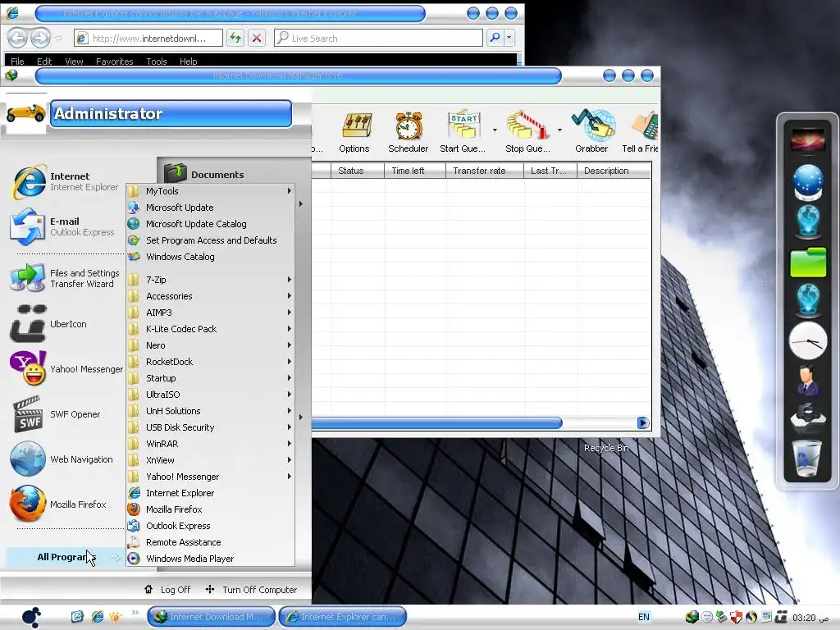
Task: Click the Stop X button in Internet Explorer
Action: pos(257,38)
